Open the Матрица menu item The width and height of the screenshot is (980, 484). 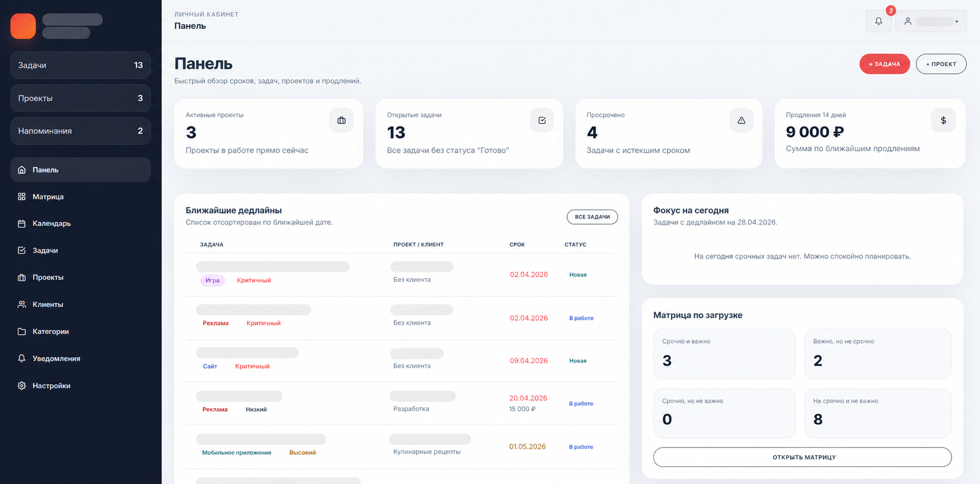tap(80, 197)
